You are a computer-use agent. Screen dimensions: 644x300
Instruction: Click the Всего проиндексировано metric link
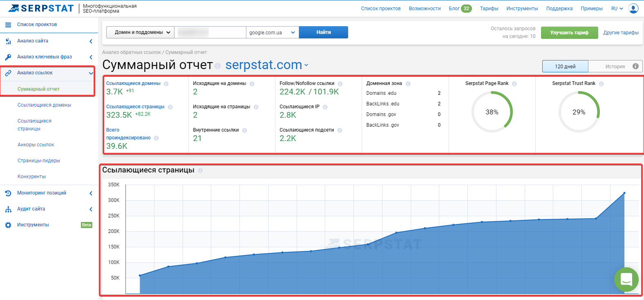(128, 134)
